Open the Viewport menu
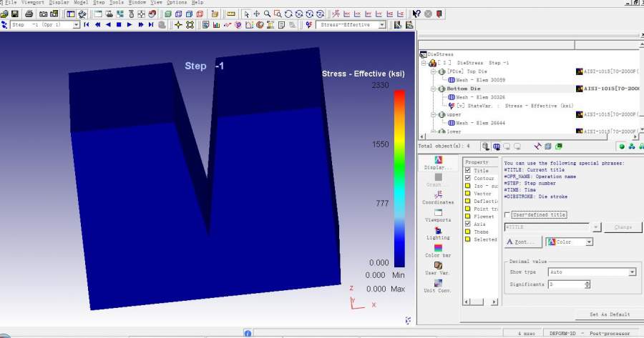 (x=32, y=3)
